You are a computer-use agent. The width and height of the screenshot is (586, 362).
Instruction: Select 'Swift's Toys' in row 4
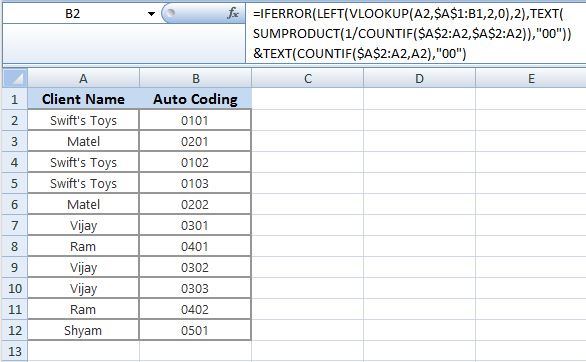click(83, 162)
